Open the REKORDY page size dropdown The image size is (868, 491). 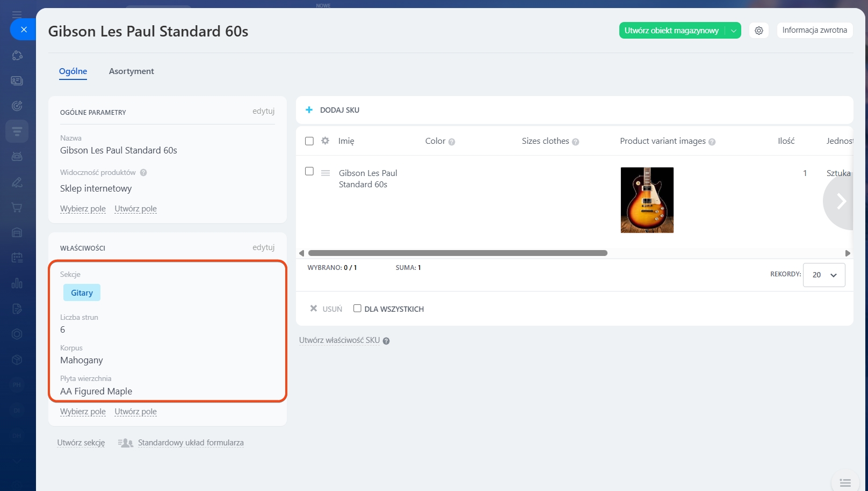(824, 275)
